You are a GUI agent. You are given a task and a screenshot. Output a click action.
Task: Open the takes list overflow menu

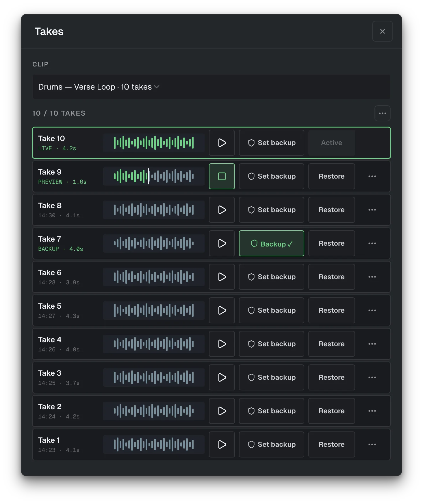pos(383,113)
